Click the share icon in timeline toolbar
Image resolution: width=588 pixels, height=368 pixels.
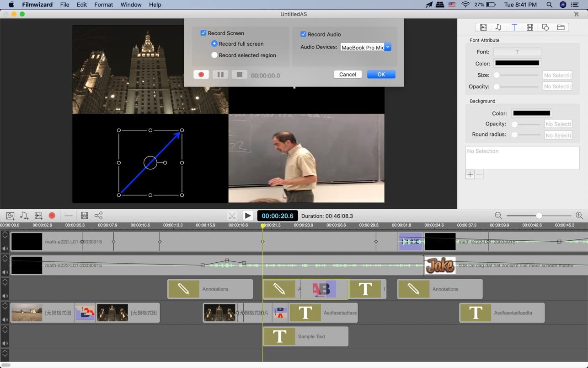click(98, 216)
